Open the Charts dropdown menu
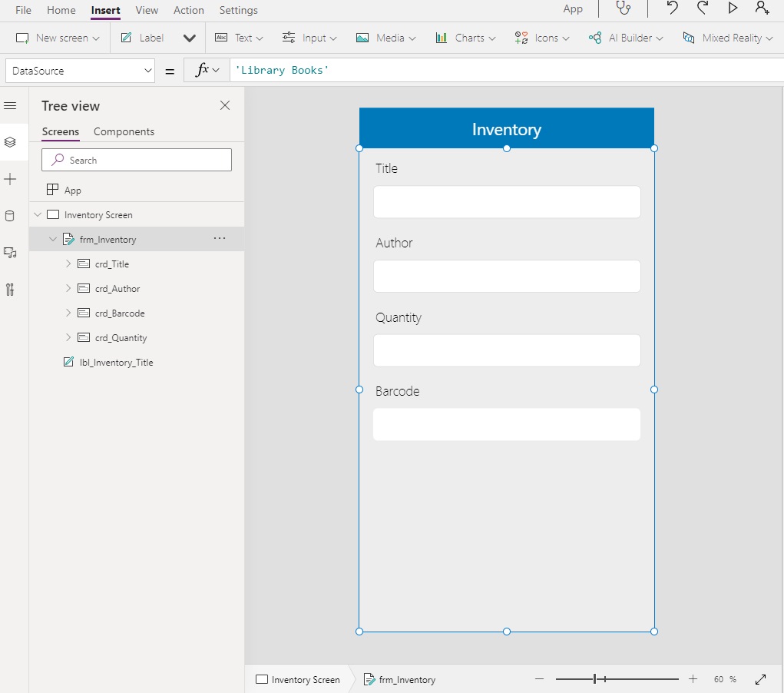 [x=465, y=38]
